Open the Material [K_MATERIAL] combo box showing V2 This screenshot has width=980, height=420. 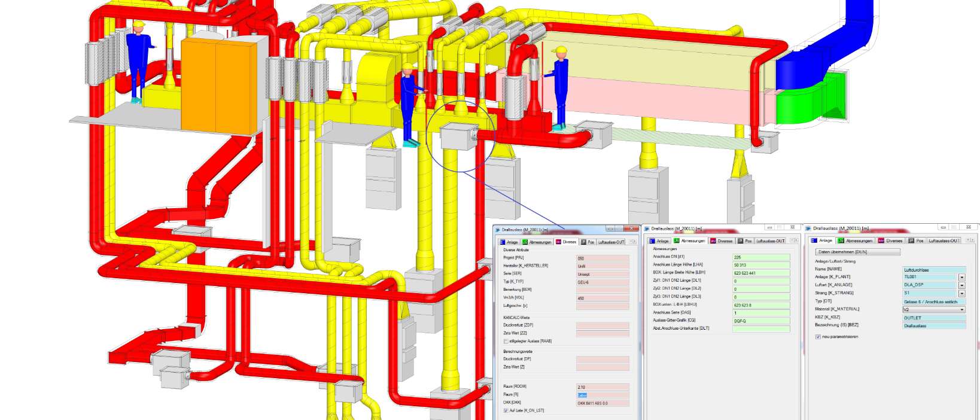point(933,310)
